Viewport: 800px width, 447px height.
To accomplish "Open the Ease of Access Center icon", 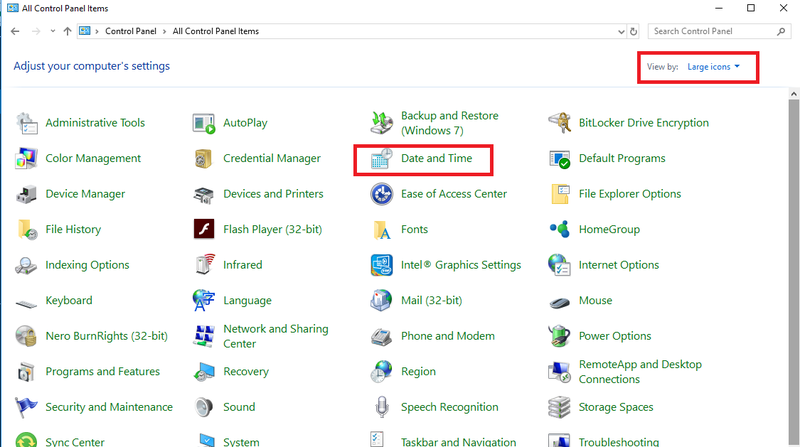I will pyautogui.click(x=382, y=194).
